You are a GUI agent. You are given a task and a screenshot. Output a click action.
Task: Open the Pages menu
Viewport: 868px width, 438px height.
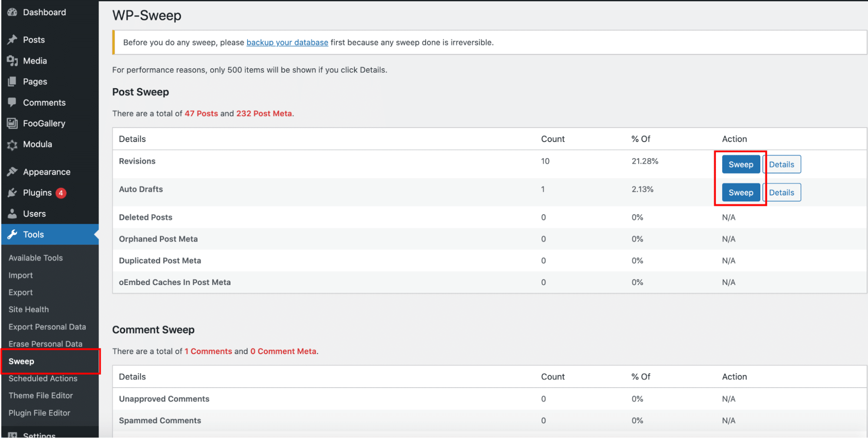point(50,82)
